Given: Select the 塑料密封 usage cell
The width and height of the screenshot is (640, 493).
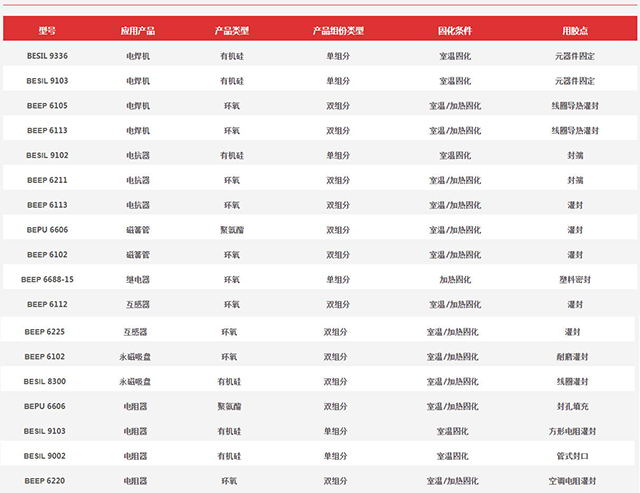Looking at the screenshot, I should tap(574, 279).
